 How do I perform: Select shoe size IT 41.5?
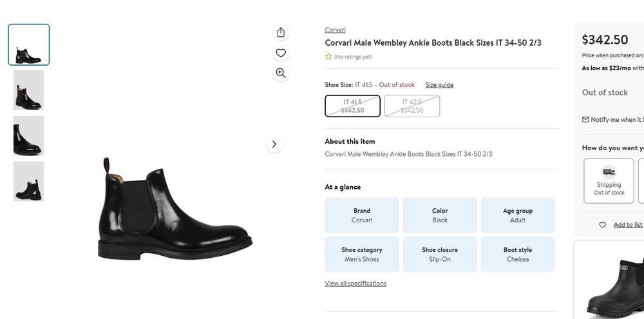[x=352, y=106]
